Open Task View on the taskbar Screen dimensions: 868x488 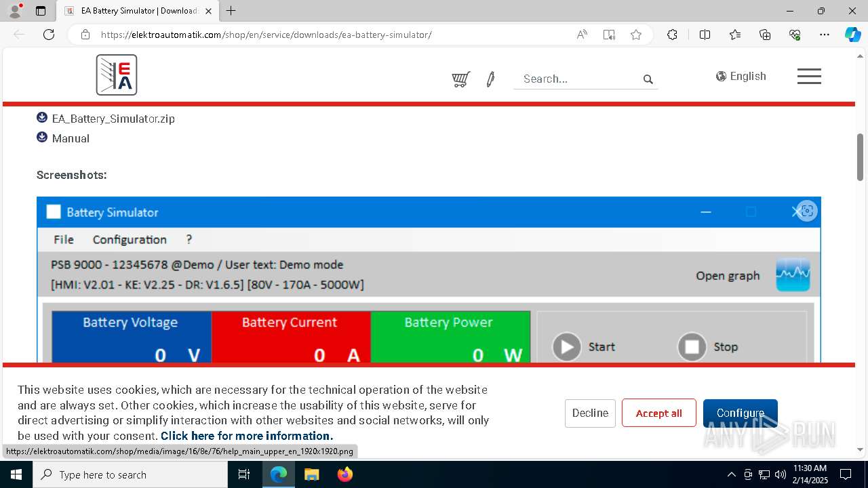[245, 474]
